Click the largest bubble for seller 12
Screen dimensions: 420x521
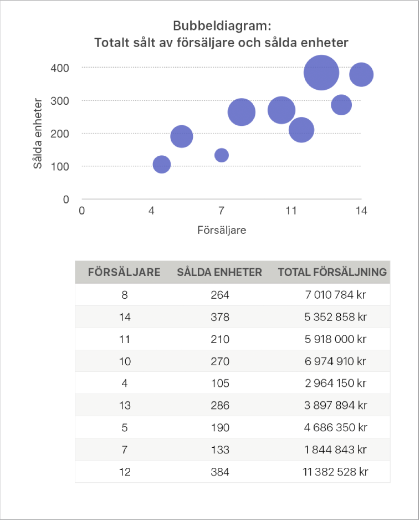pyautogui.click(x=321, y=72)
